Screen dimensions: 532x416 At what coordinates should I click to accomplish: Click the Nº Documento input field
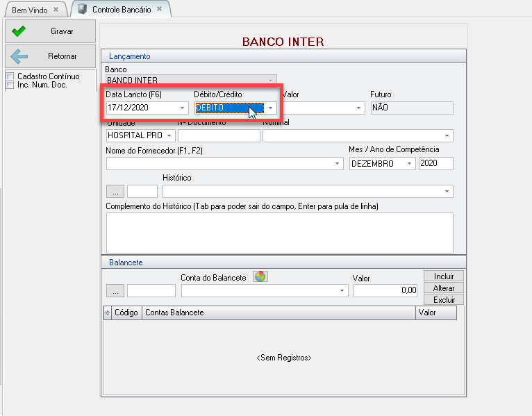tap(219, 135)
